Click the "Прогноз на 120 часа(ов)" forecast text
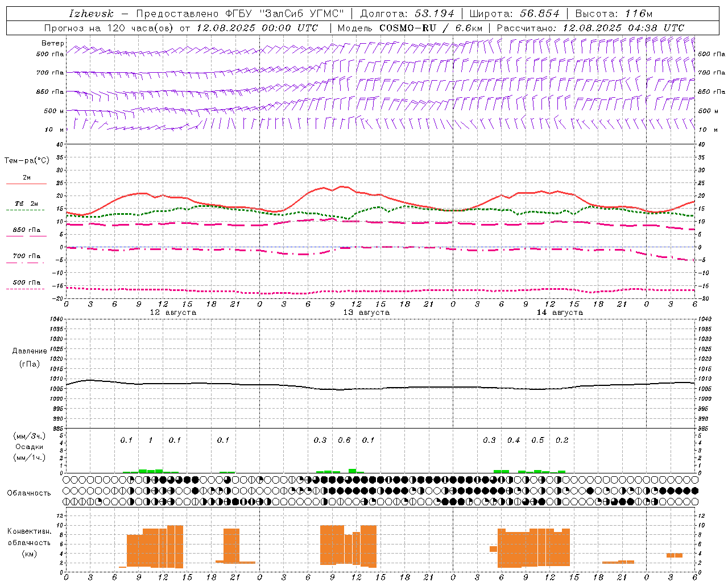 point(109,28)
